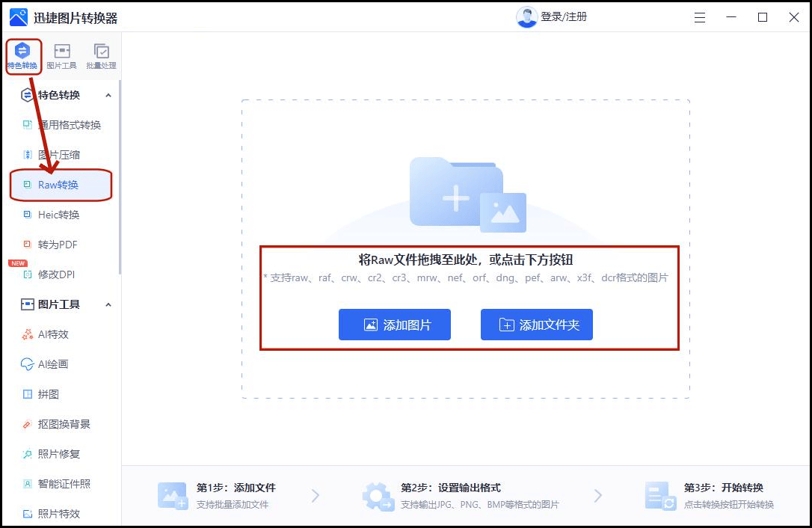This screenshot has height=528, width=812.
Task: Click the 添加图片 button
Action: [395, 325]
